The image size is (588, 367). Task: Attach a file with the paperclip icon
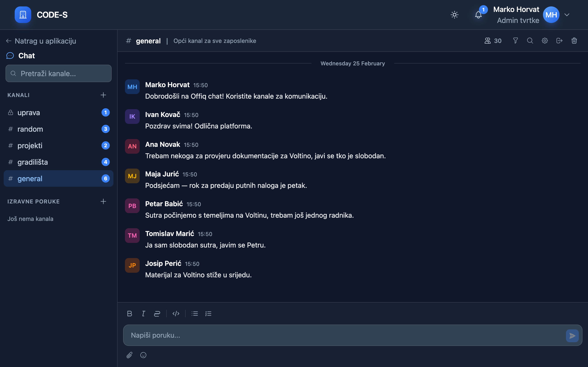pos(130,355)
